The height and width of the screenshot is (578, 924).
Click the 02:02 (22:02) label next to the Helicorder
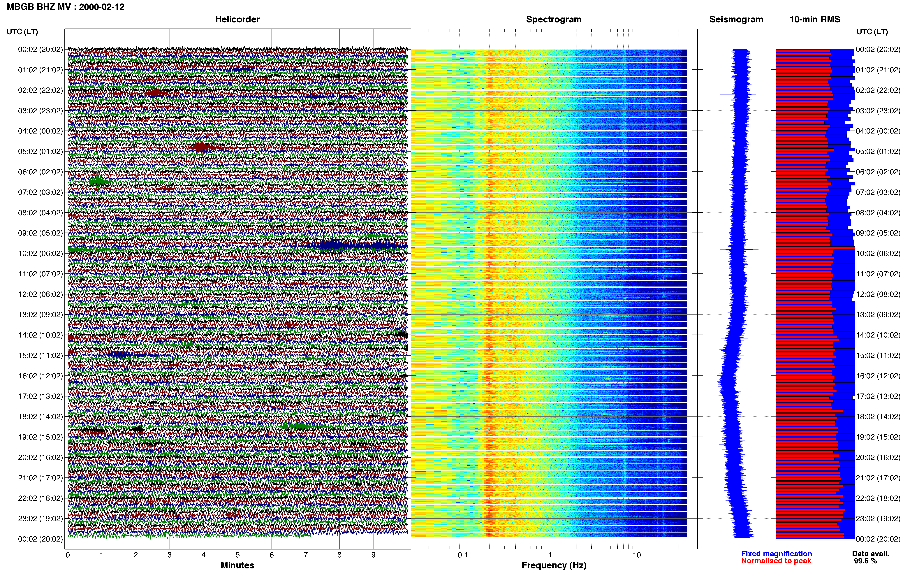tap(41, 90)
